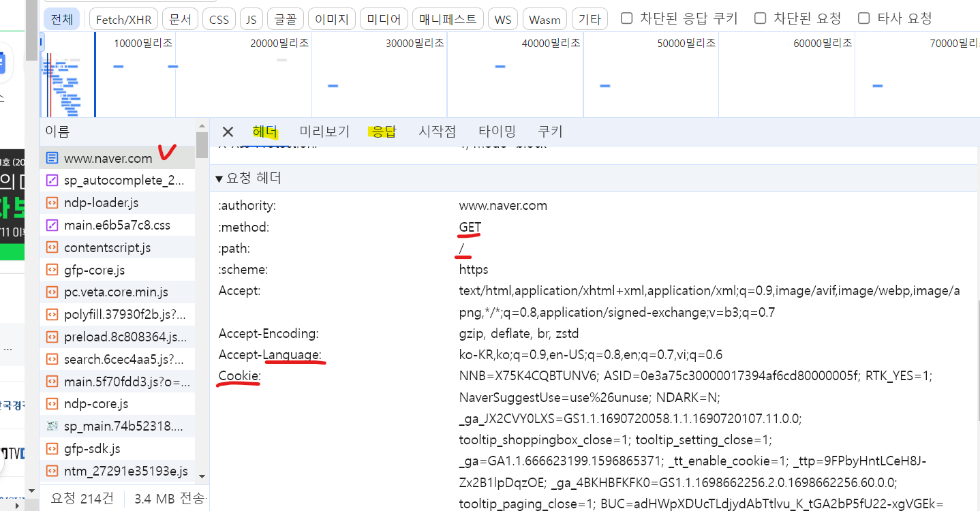Select the sp_autocomplete_2 request name

tap(124, 181)
